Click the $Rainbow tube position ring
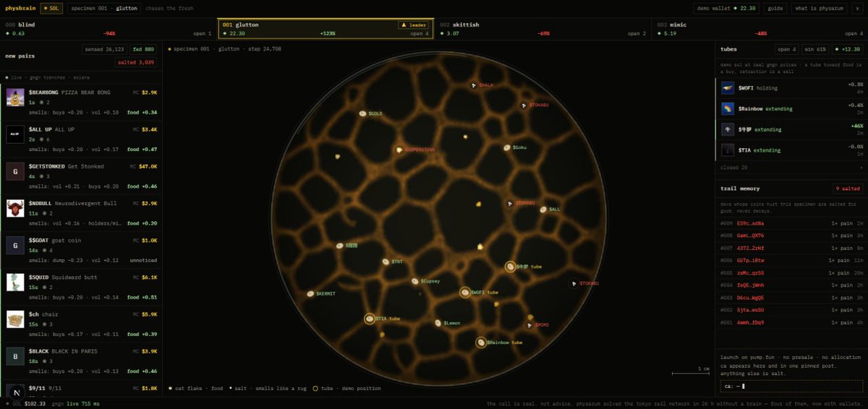This screenshot has width=868, height=409. [481, 343]
